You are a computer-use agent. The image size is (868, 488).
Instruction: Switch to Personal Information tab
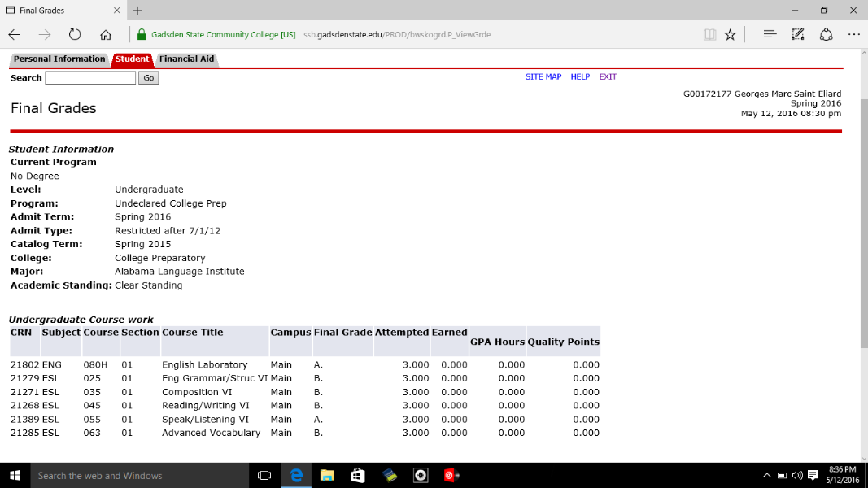[x=59, y=59]
